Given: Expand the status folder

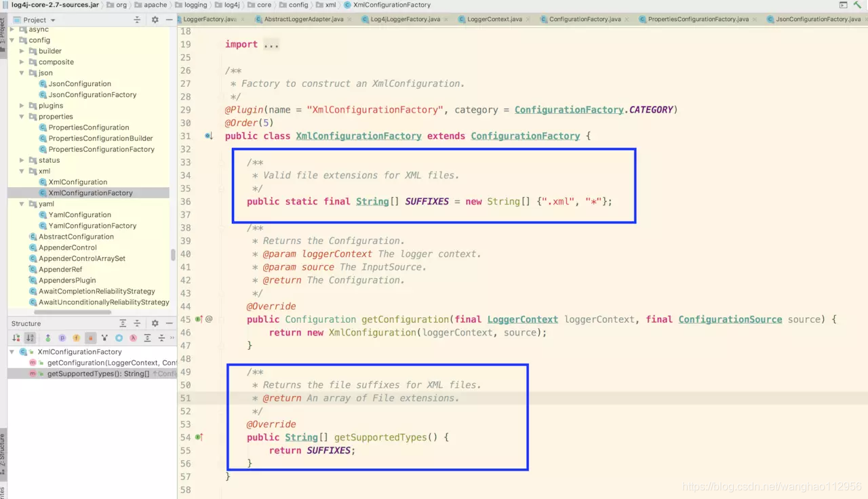Looking at the screenshot, I should click(22, 160).
